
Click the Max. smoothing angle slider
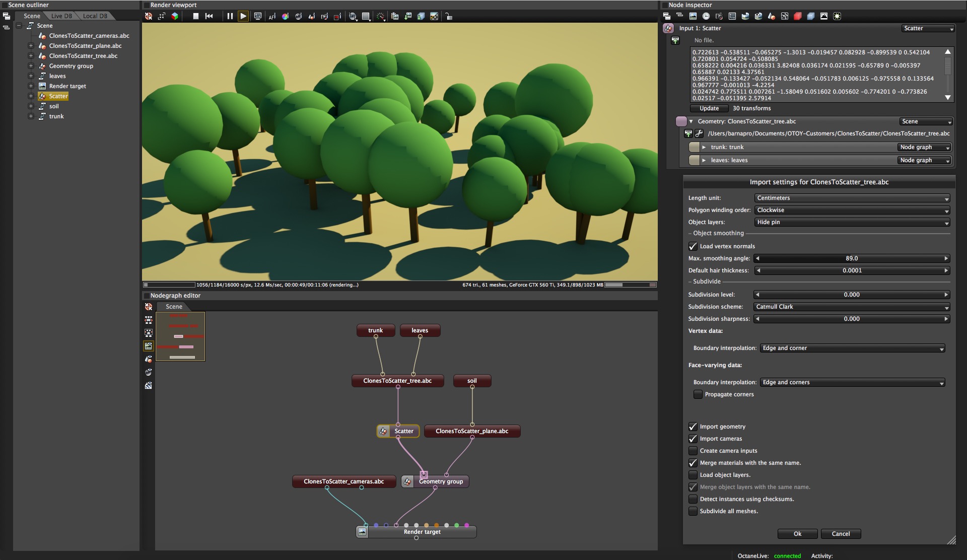click(851, 258)
